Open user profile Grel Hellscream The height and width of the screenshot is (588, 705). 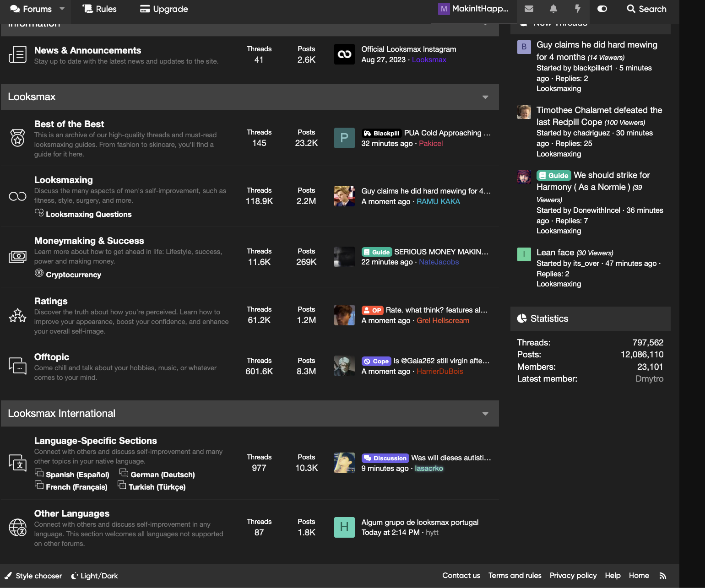pyautogui.click(x=443, y=320)
